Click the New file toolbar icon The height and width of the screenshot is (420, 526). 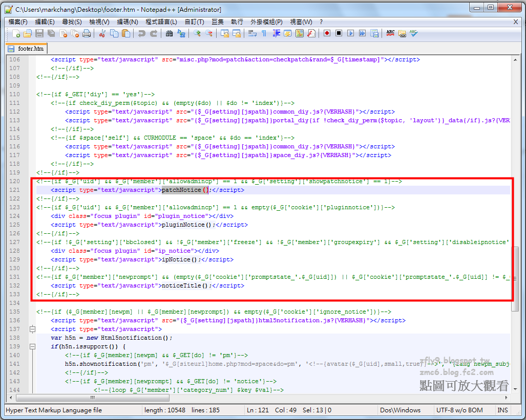coord(16,33)
